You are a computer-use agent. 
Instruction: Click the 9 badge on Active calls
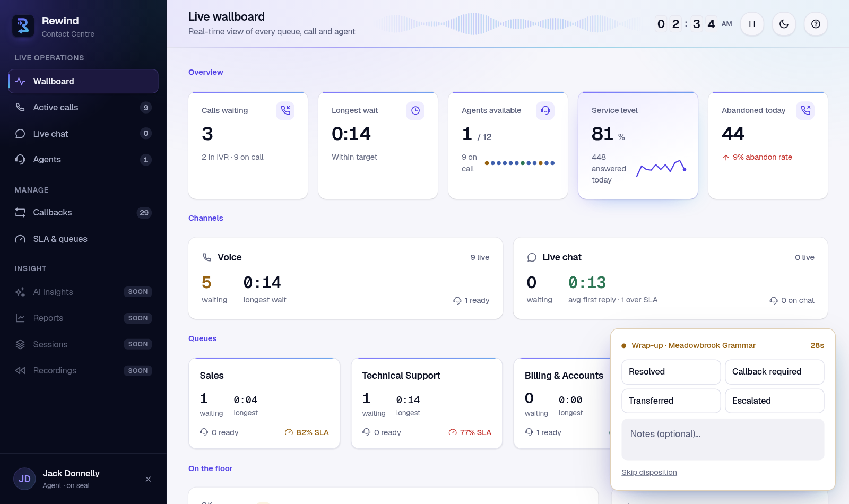(x=146, y=108)
